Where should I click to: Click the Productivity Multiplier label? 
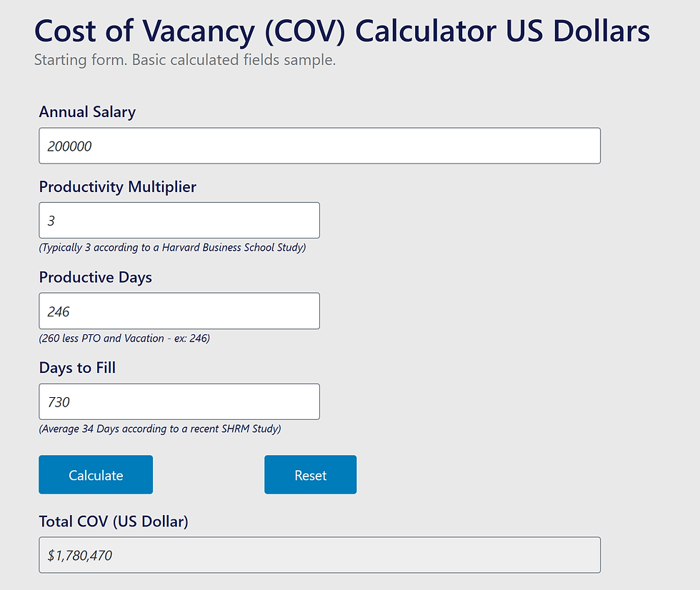117,186
